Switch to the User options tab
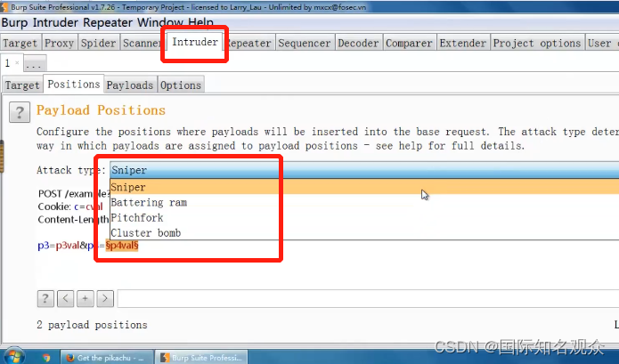619x364 pixels. pos(601,43)
